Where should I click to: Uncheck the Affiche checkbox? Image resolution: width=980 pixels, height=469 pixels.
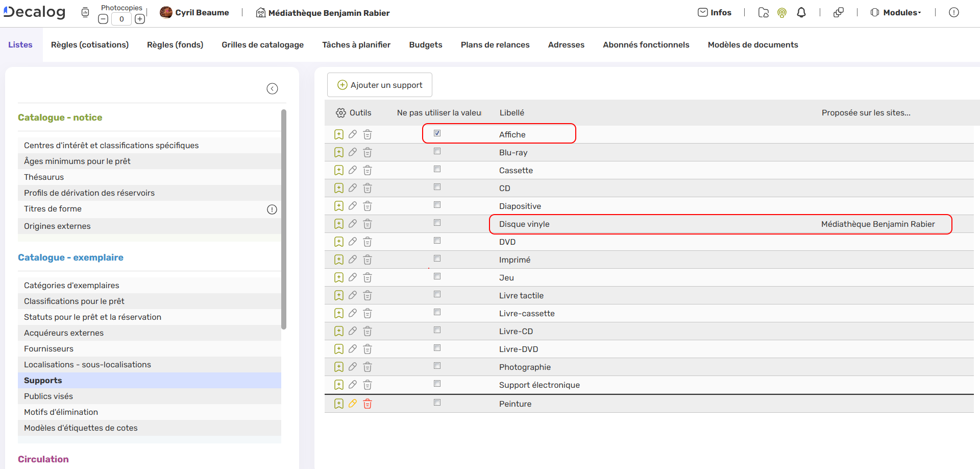click(x=437, y=133)
